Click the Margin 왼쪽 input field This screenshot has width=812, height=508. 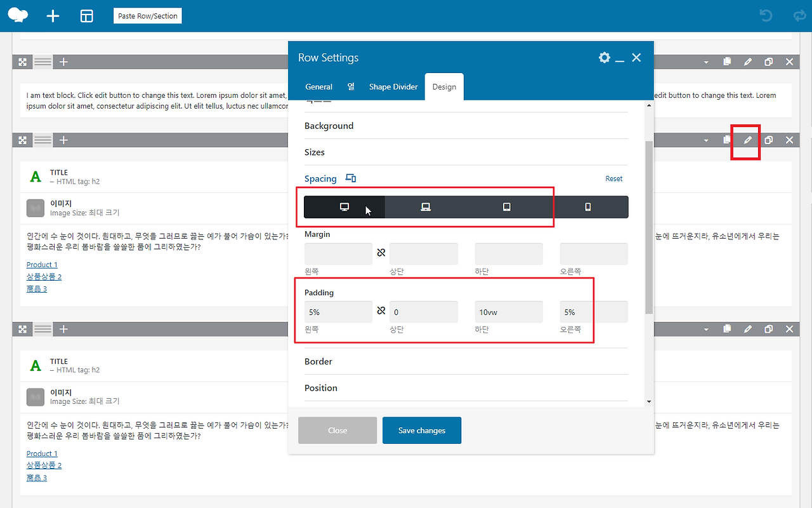click(338, 254)
